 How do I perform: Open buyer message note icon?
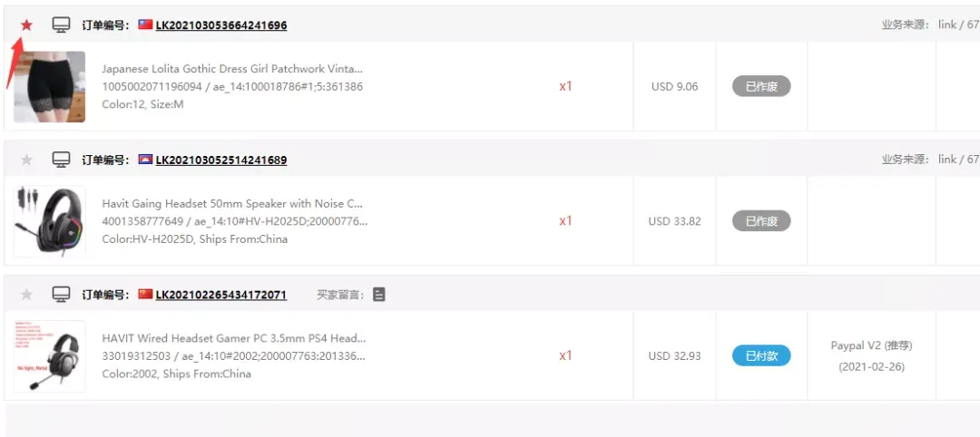pos(378,295)
